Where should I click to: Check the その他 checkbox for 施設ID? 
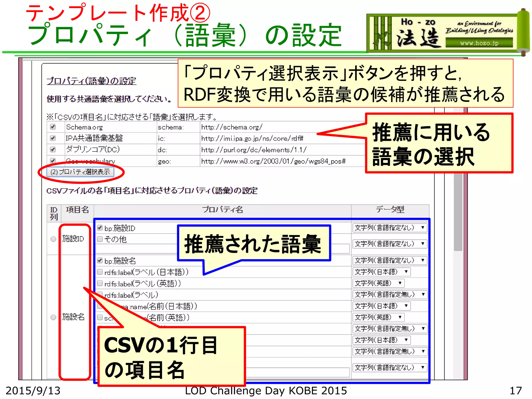coord(100,239)
